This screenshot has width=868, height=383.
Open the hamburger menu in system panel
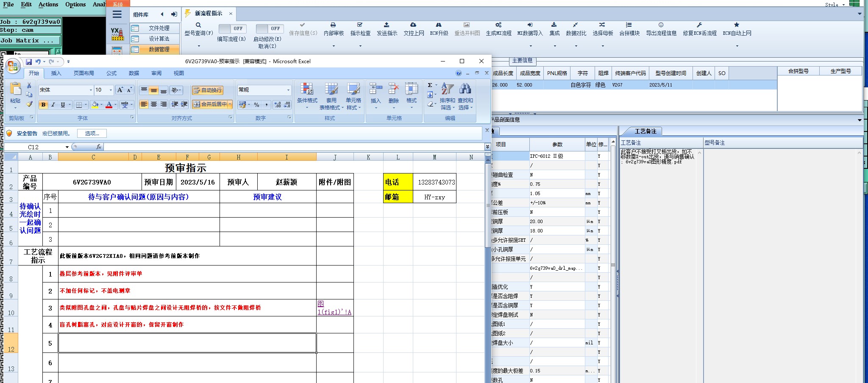(x=117, y=14)
